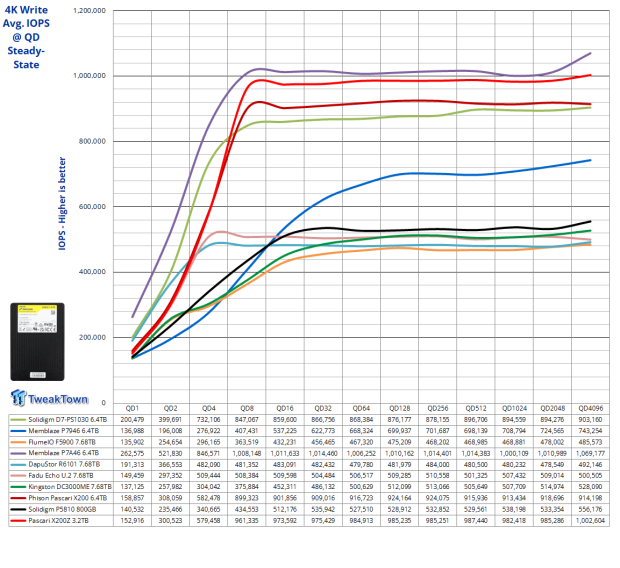Click the '200,000' y-axis label

(x=92, y=337)
